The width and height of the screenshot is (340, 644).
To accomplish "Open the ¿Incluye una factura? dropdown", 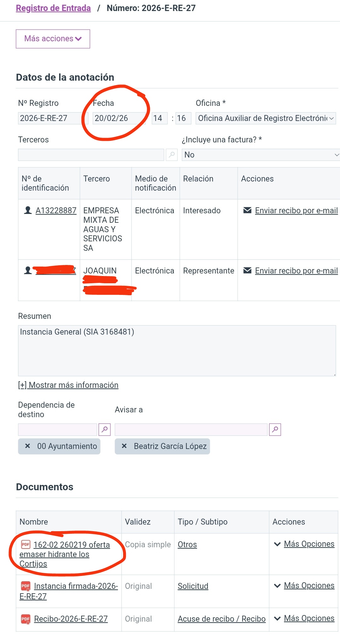I will [x=261, y=155].
